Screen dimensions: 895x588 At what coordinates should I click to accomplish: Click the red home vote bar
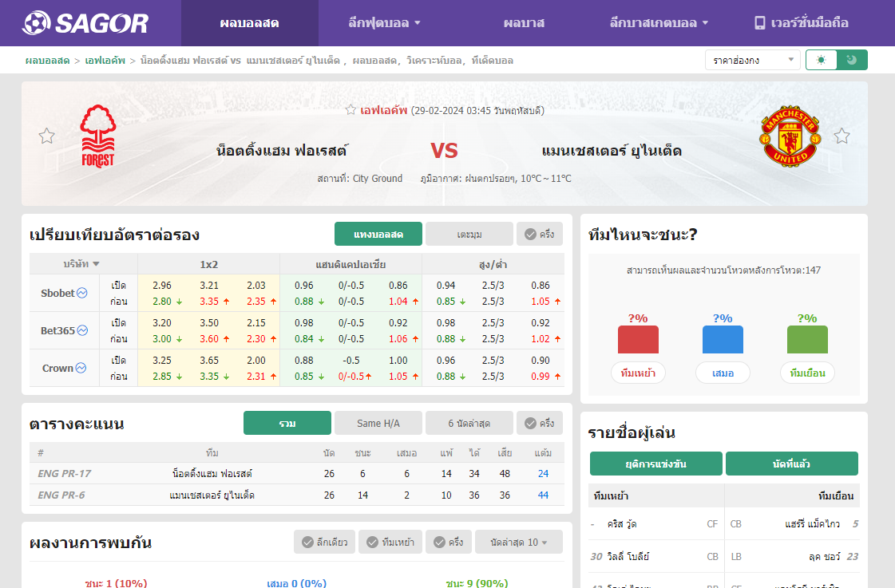coord(638,339)
